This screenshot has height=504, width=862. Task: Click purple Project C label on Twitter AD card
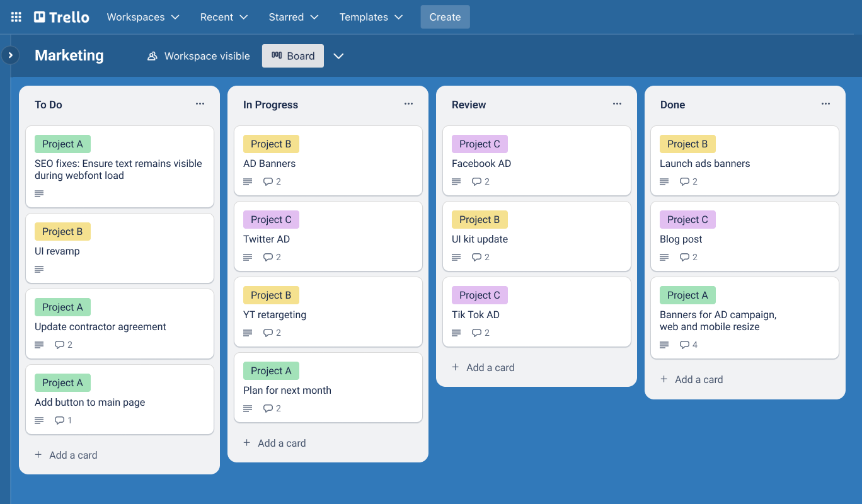pyautogui.click(x=271, y=219)
